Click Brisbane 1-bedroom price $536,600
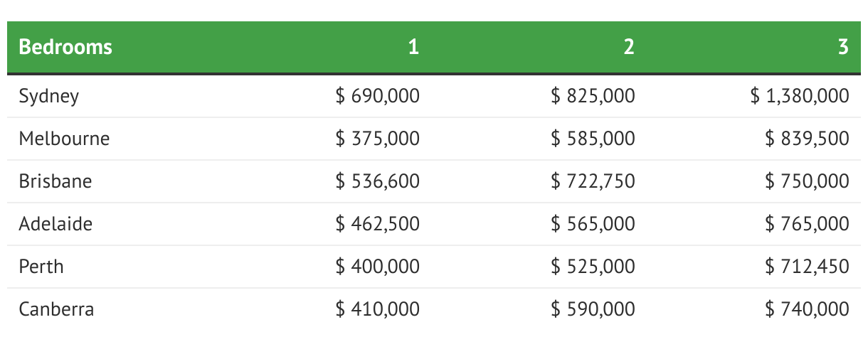Screen dimensions: 868x337 tap(377, 181)
